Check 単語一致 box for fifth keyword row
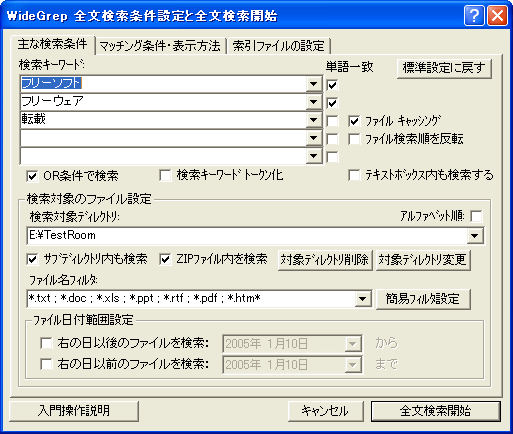The image size is (513, 434). (x=332, y=157)
